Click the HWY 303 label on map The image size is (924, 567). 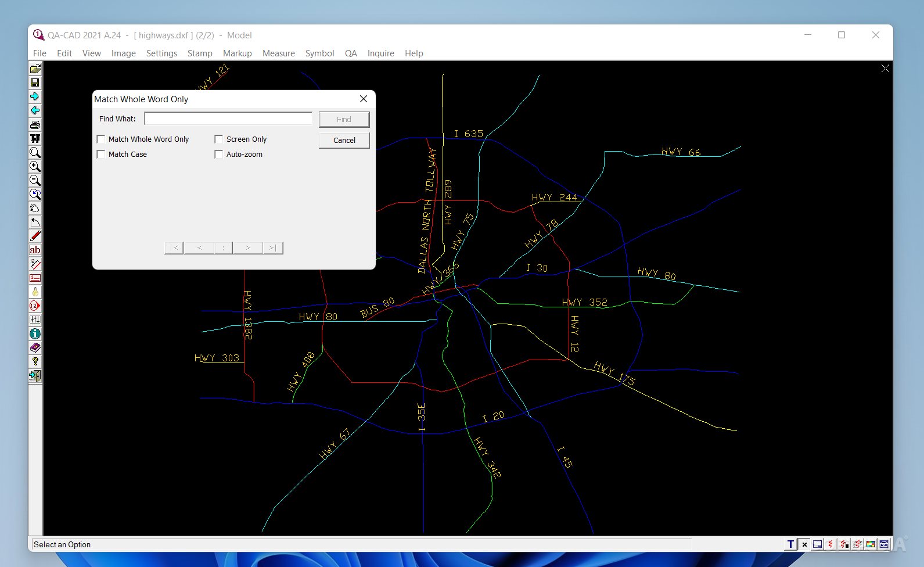pos(217,358)
